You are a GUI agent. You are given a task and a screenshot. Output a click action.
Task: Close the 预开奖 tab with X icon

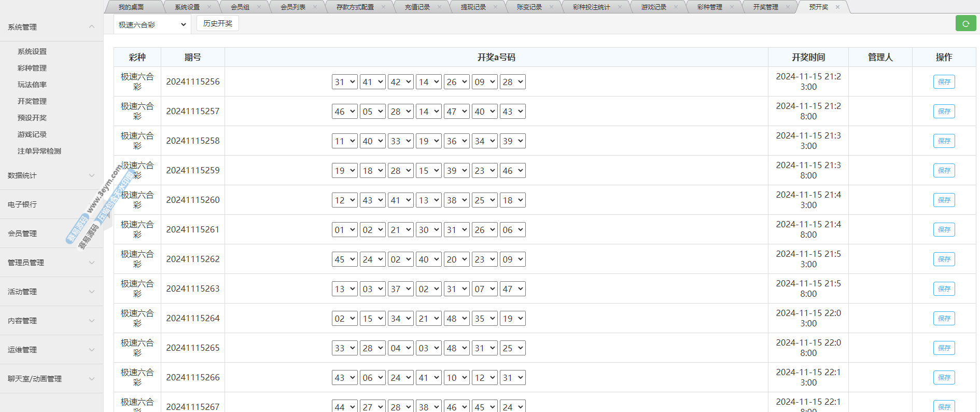click(x=837, y=7)
